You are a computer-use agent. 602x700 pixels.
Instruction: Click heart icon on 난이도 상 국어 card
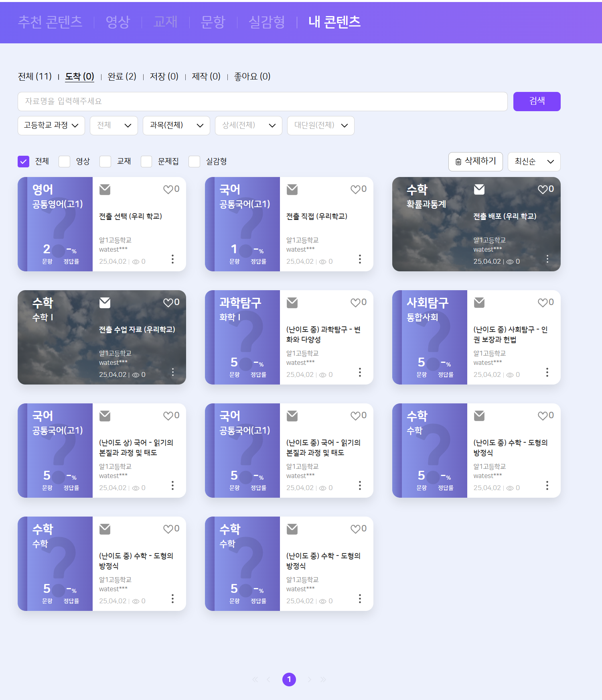[x=168, y=416]
